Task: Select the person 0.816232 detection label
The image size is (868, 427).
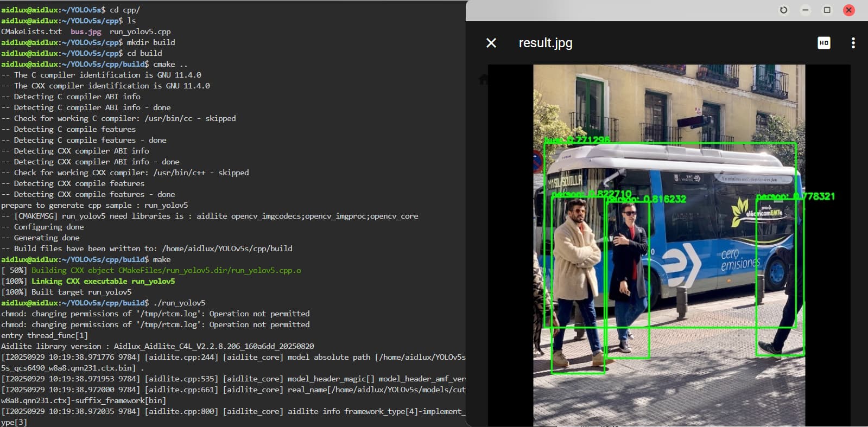Action: click(x=647, y=199)
